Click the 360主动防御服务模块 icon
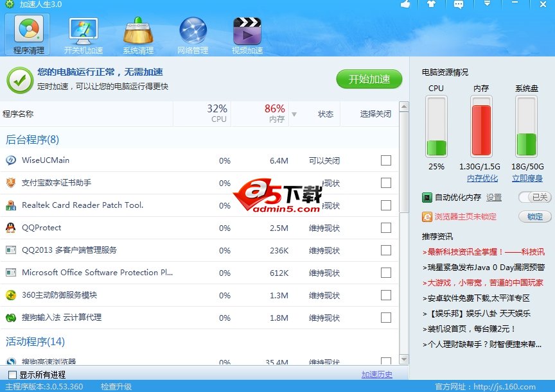 tap(11, 295)
